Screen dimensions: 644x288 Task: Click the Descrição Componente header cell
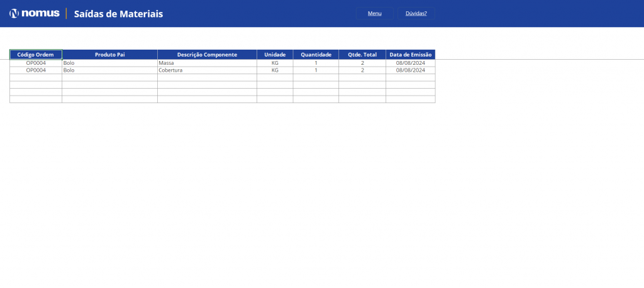point(207,55)
